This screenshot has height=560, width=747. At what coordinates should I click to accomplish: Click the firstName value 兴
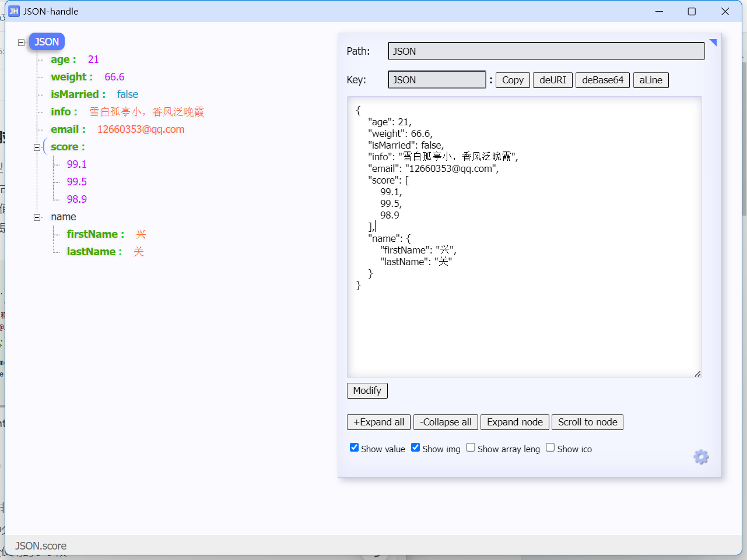pyautogui.click(x=141, y=234)
